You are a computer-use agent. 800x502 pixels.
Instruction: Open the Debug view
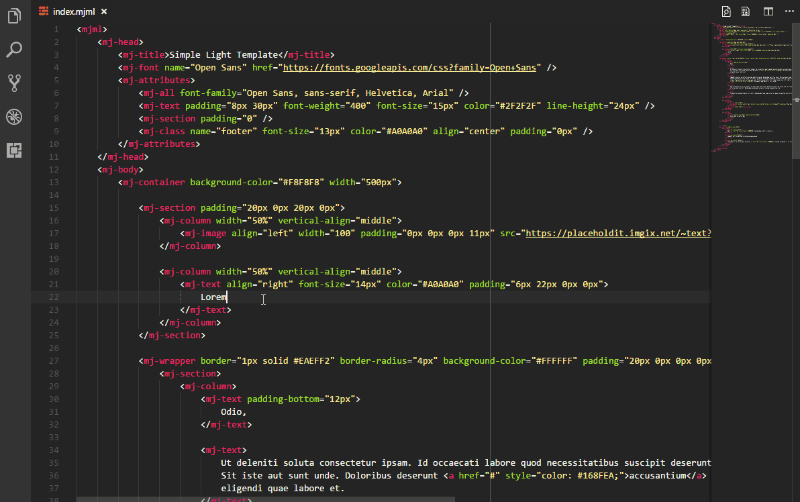coord(15,116)
